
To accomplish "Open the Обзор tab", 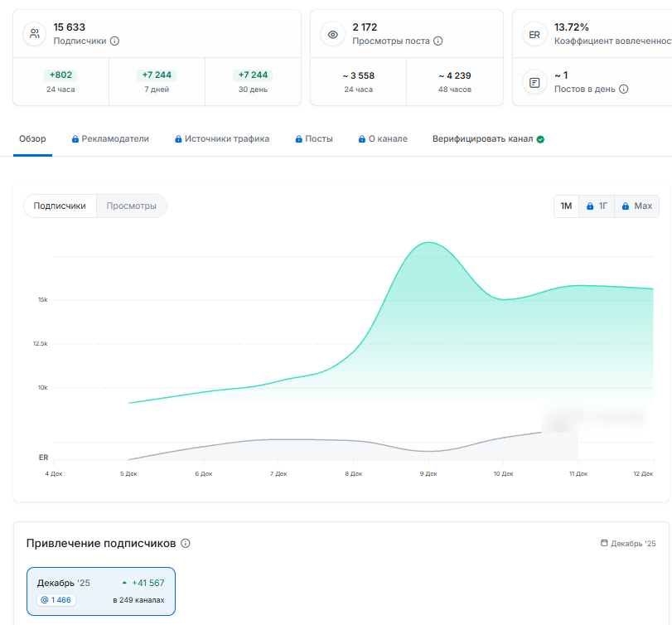I will (x=33, y=139).
